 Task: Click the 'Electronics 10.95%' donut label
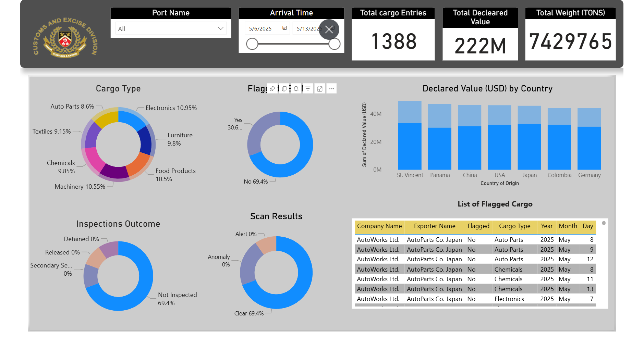tap(171, 108)
